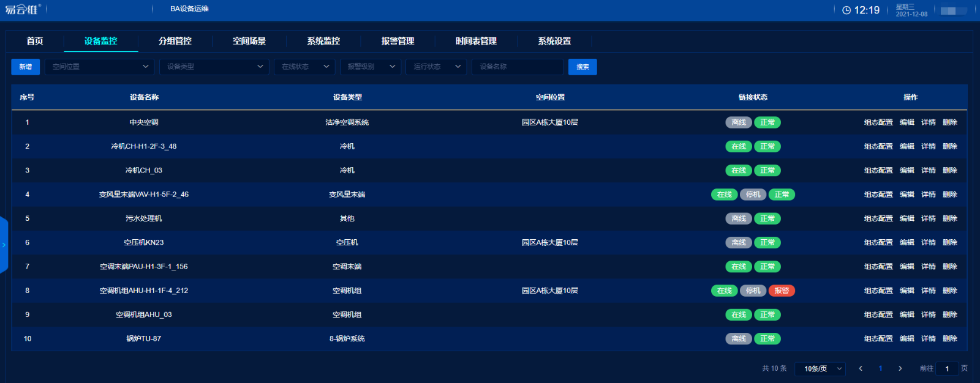Delete the 锅炉TU-87 device row
980x383 pixels.
click(949, 339)
